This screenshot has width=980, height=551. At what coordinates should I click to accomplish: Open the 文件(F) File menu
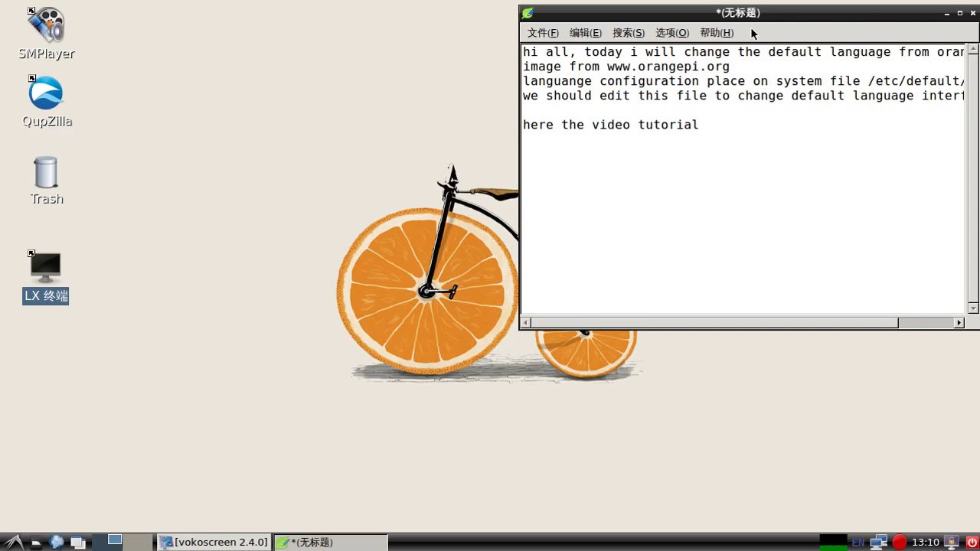[x=543, y=33]
